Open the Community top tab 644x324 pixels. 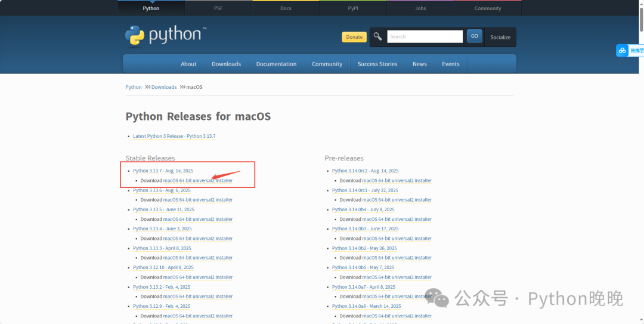pyautogui.click(x=488, y=8)
